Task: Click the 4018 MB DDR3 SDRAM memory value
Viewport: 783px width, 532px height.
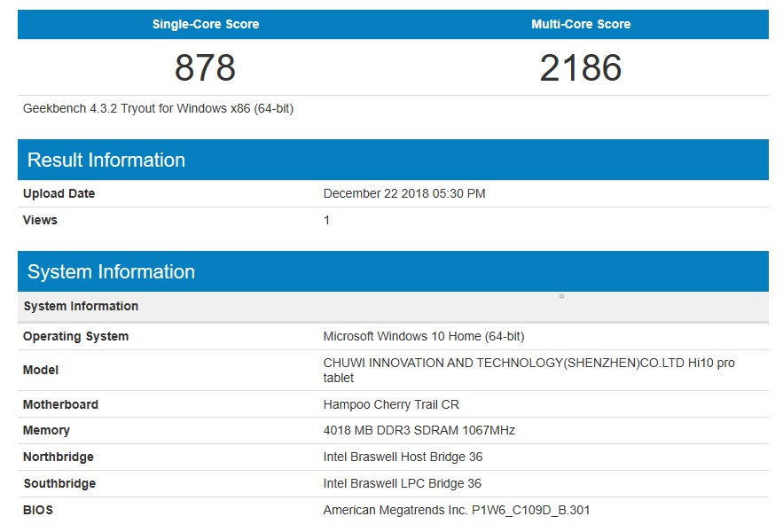Action: tap(419, 430)
